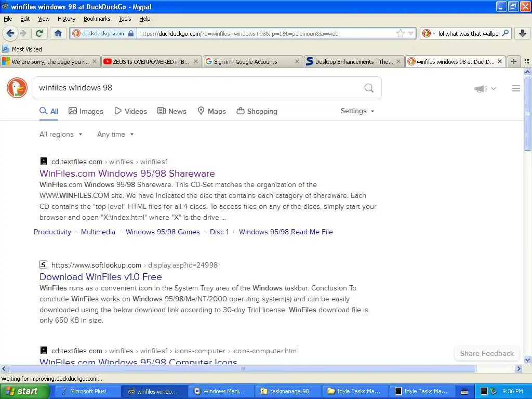Open the Multimedia sitelink

(98, 232)
